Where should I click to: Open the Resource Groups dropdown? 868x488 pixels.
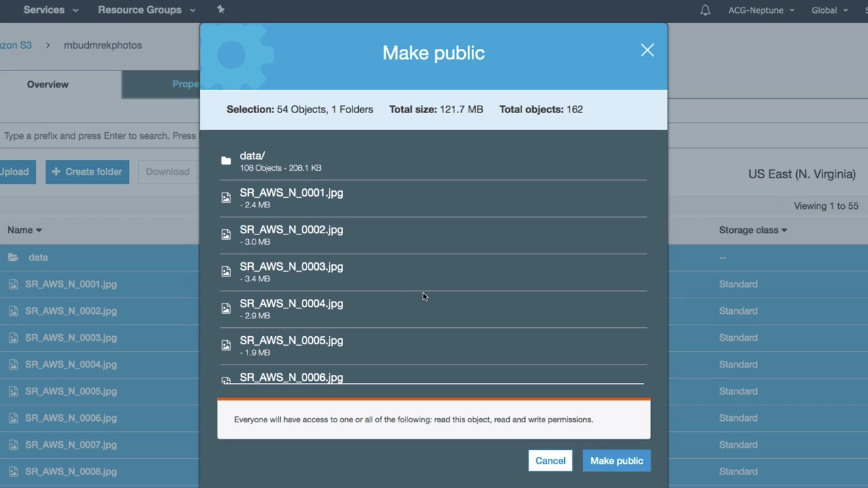(146, 10)
